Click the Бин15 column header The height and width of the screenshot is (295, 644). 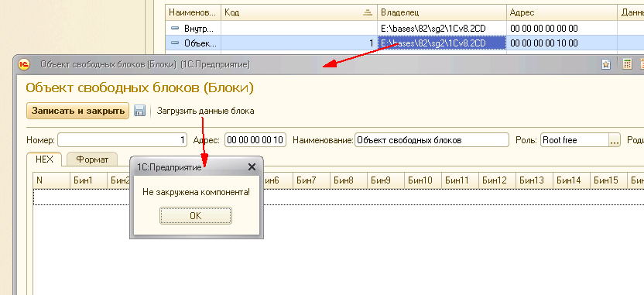pos(608,180)
